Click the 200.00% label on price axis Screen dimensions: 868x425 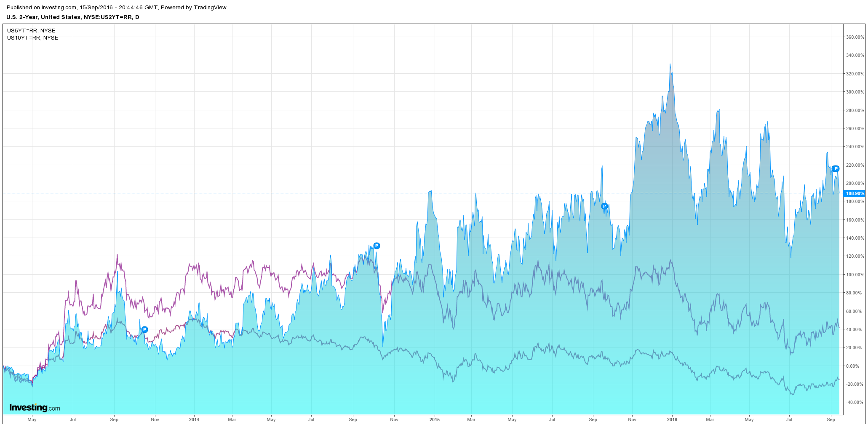[855, 183]
